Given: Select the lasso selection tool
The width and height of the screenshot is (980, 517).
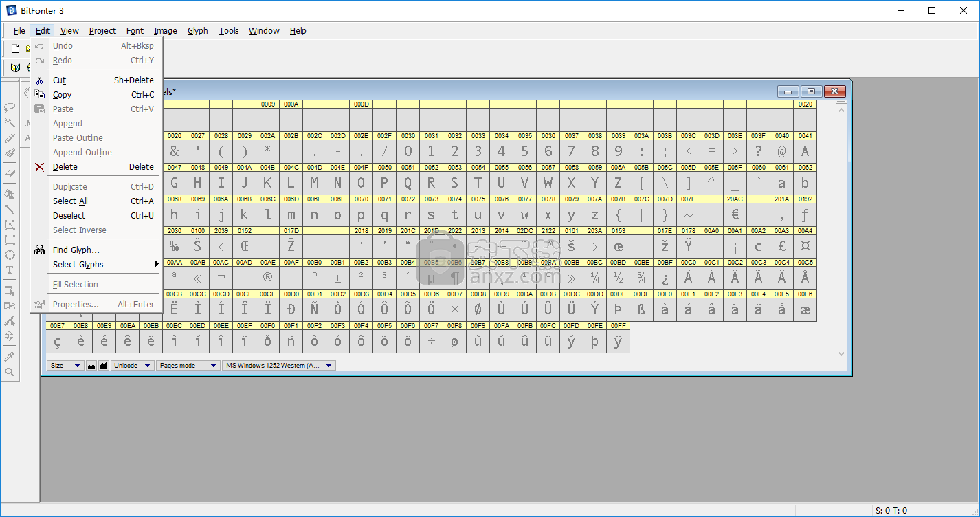Looking at the screenshot, I should pos(10,107).
